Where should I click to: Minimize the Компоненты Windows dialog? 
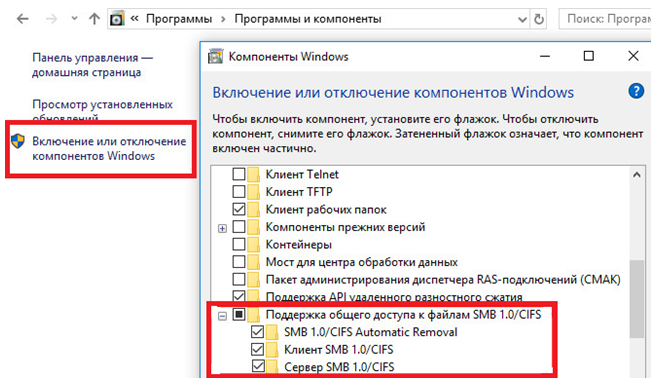[x=545, y=56]
